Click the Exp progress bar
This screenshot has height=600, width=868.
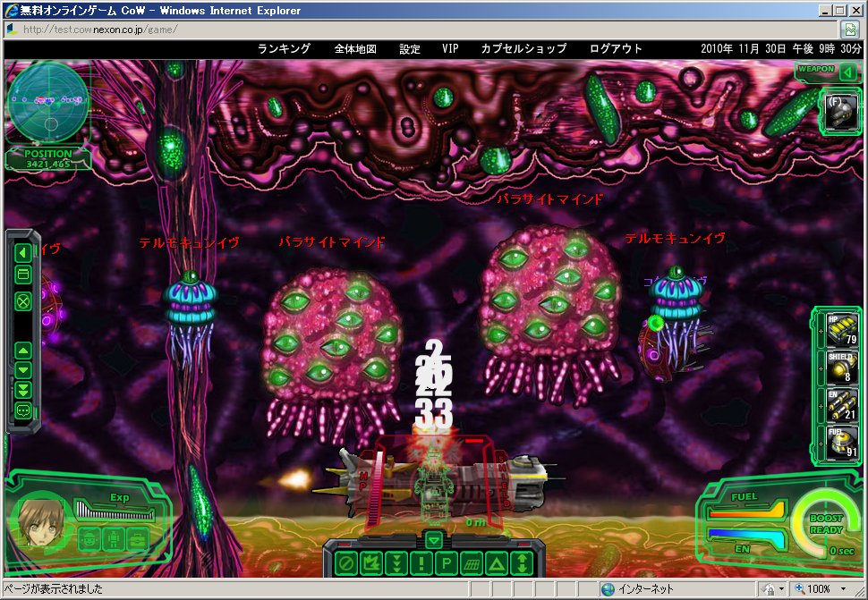coord(115,510)
